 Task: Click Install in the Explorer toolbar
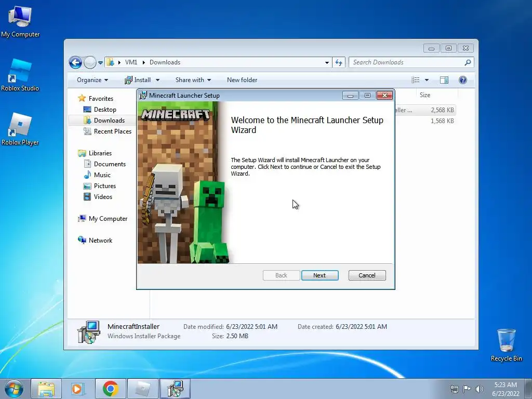click(x=138, y=80)
